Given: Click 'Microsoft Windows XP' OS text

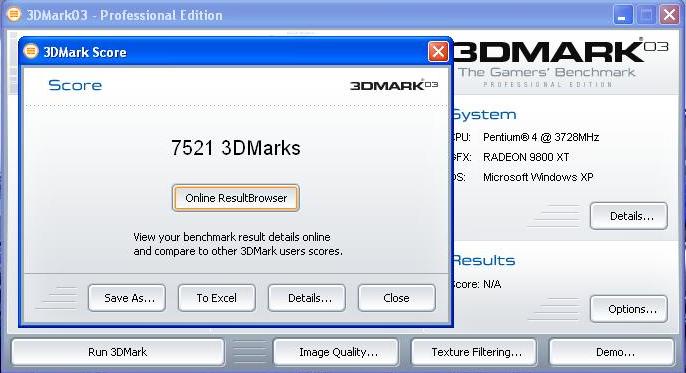Looking at the screenshot, I should pos(538,177).
